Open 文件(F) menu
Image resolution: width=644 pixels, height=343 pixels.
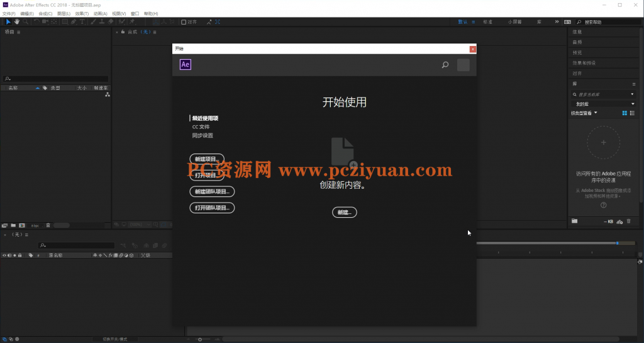9,14
